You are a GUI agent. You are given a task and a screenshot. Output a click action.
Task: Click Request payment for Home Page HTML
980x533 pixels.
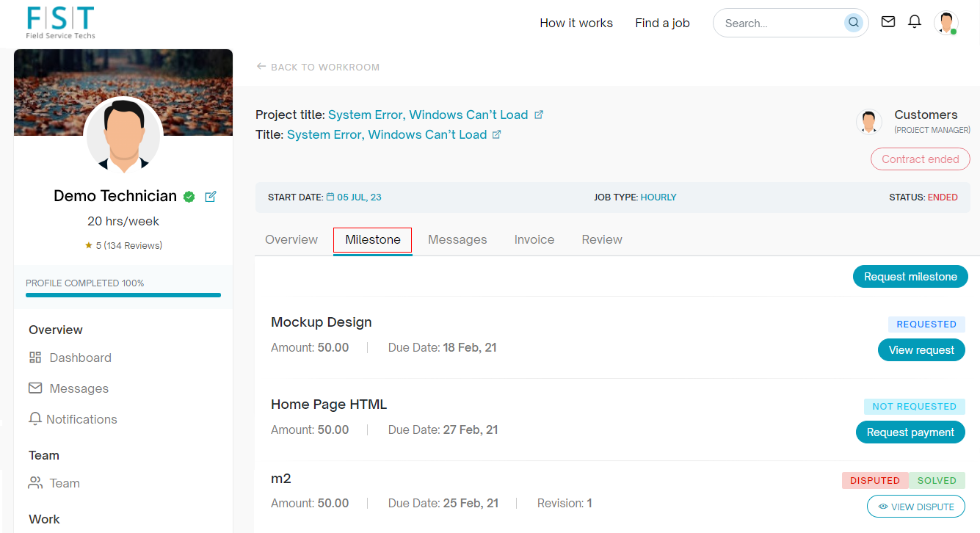910,432
